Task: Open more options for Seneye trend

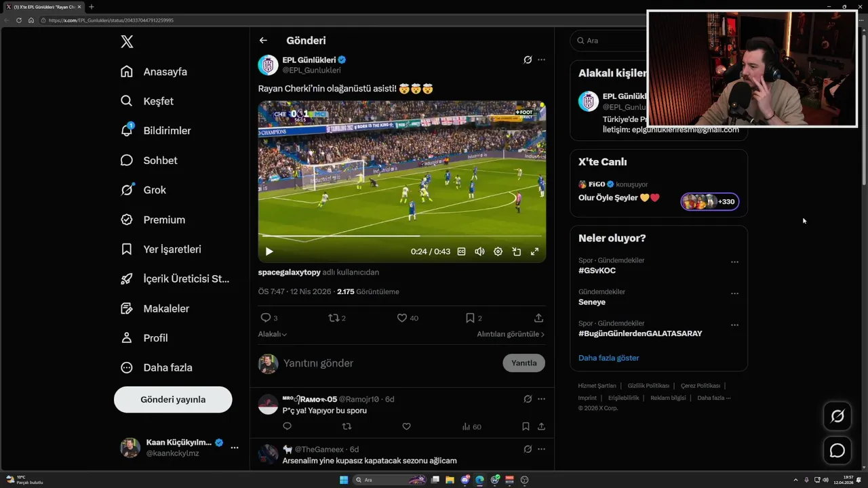Action: click(734, 293)
